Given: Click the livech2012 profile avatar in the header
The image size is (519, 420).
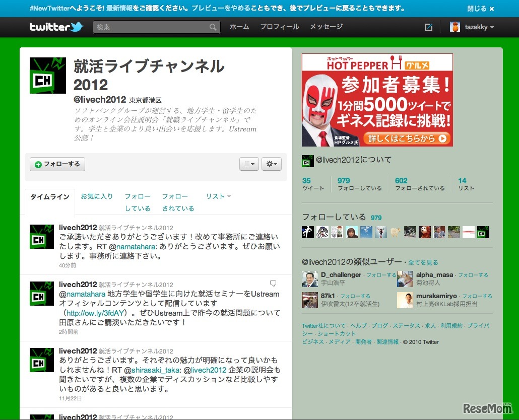Looking at the screenshot, I should (x=48, y=76).
